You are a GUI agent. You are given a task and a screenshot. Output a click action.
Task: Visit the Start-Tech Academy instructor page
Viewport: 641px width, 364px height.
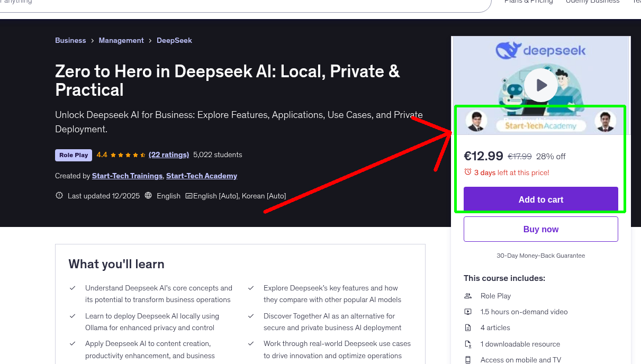[x=201, y=176]
